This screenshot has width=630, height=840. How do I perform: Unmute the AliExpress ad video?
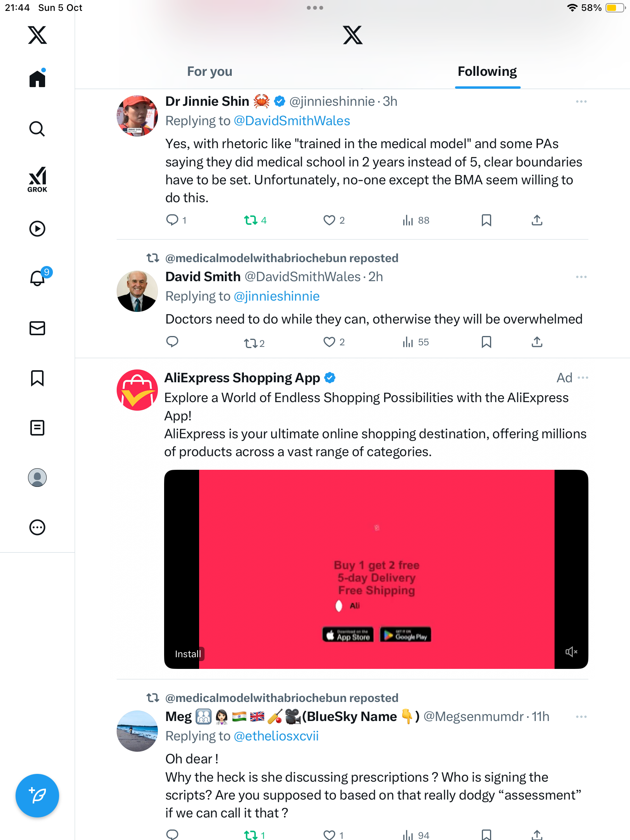571,652
